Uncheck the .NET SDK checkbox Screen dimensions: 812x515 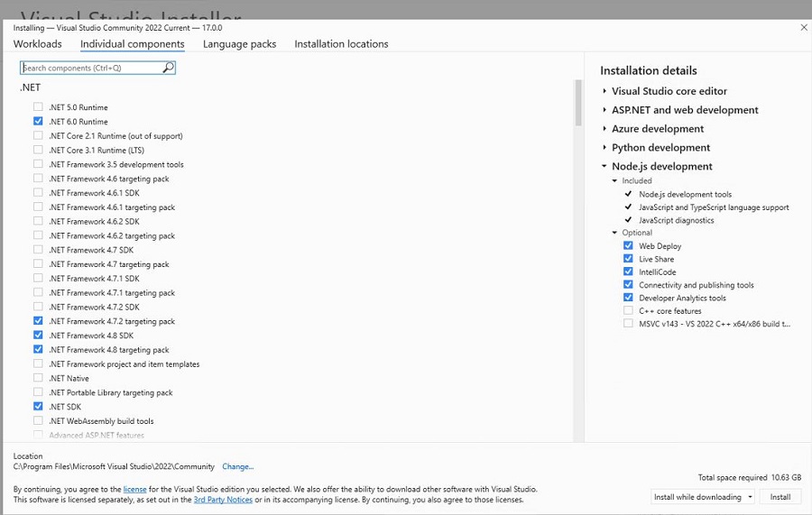[x=38, y=406]
